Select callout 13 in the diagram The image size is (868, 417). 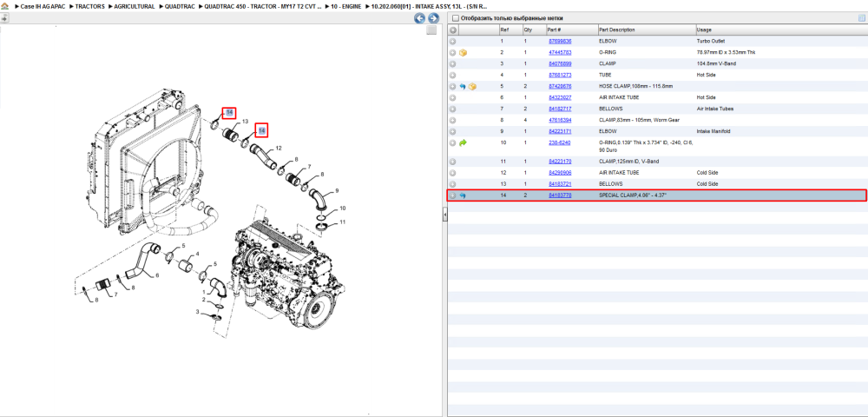pos(245,121)
